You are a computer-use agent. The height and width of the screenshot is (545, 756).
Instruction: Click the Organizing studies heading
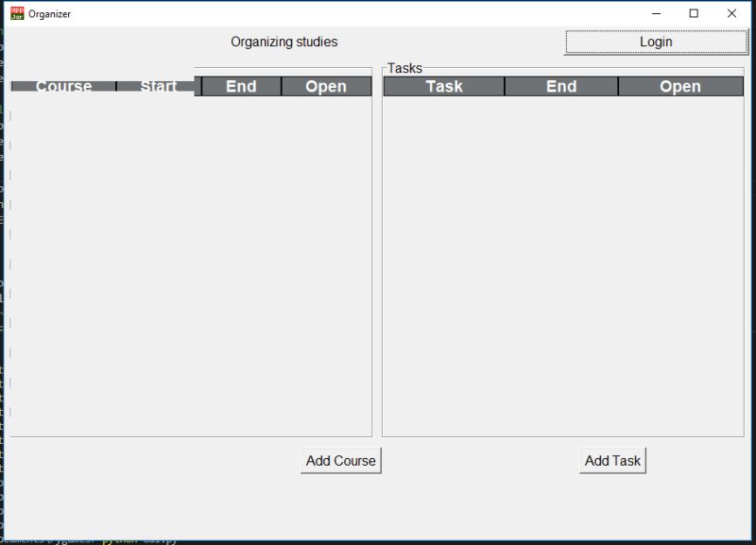[283, 42]
